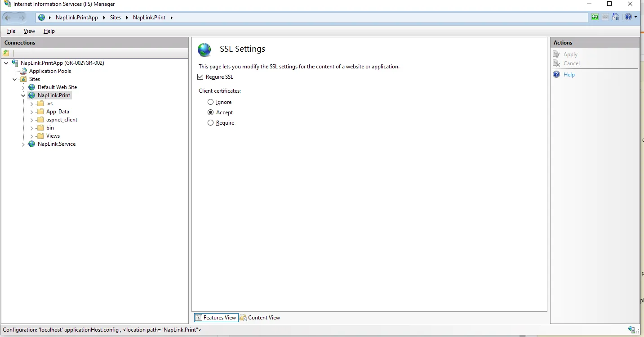Go forward using the Forward arrow button
The image size is (644, 337).
[22, 18]
